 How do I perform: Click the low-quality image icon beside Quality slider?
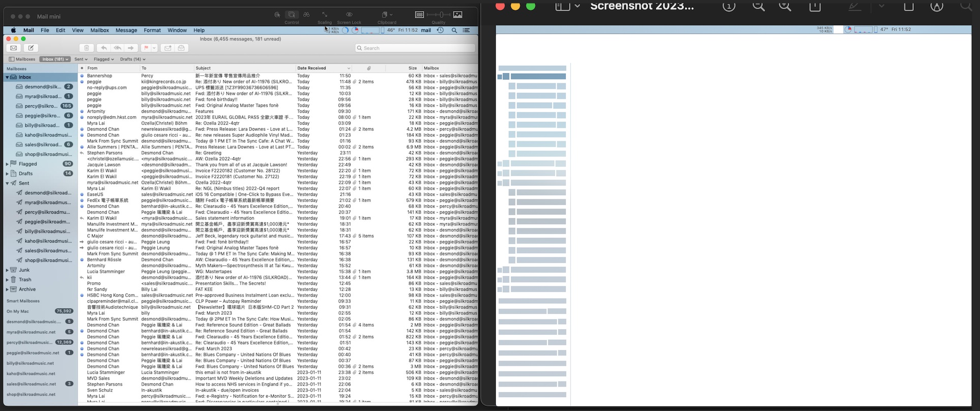click(419, 15)
